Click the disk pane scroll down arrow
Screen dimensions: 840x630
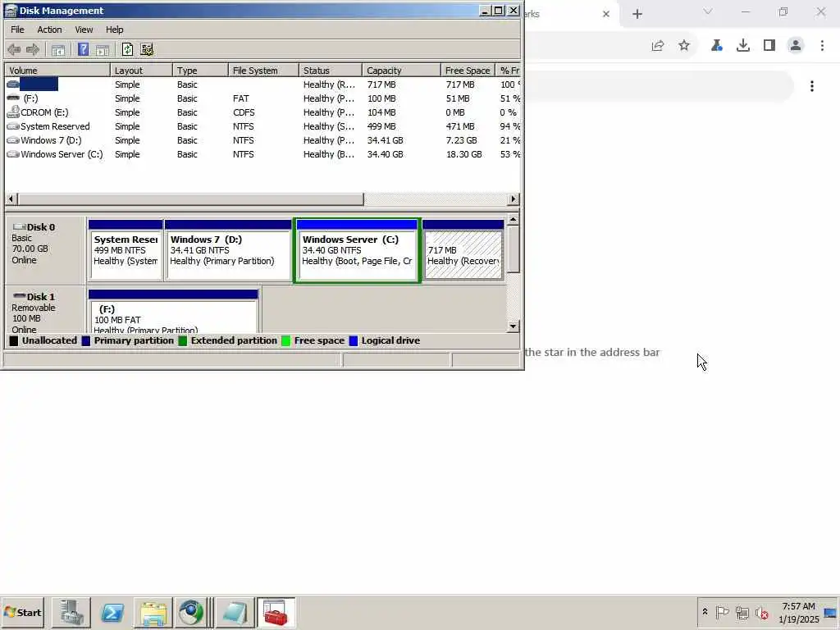tap(514, 326)
